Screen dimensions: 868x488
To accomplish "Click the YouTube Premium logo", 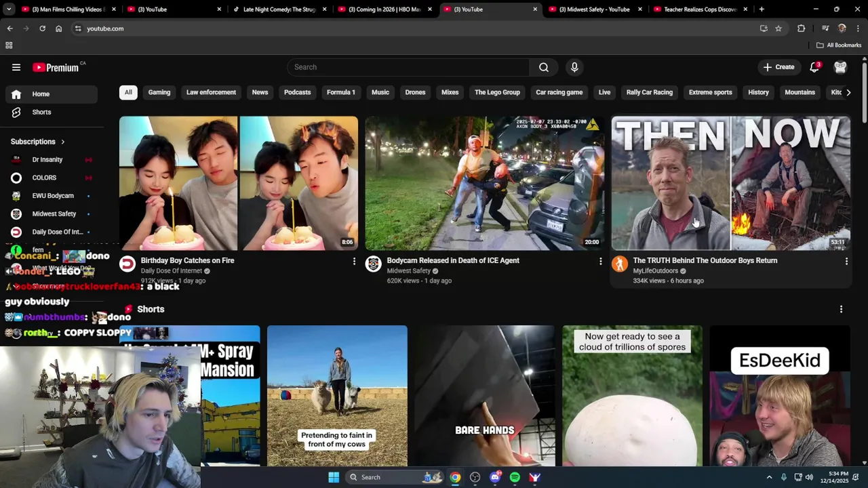I will coord(56,67).
